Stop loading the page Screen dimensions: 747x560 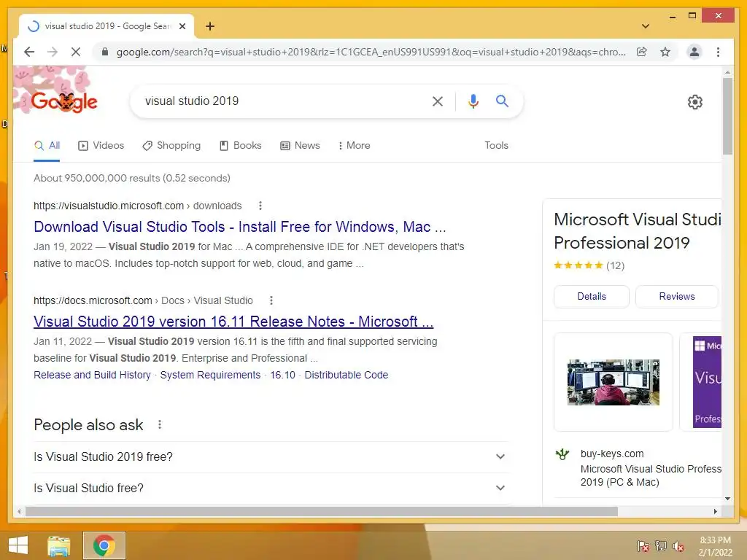pyautogui.click(x=76, y=52)
